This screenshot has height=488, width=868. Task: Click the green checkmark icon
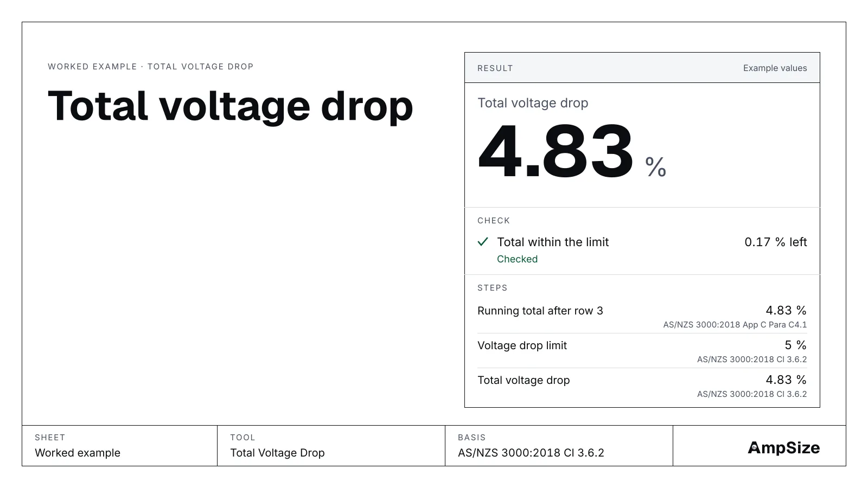click(x=483, y=242)
